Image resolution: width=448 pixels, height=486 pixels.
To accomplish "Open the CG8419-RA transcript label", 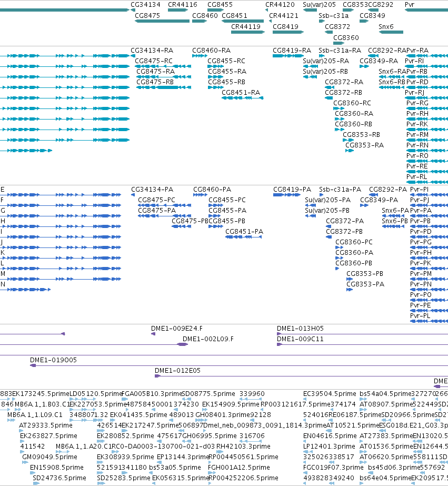I will tap(292, 51).
